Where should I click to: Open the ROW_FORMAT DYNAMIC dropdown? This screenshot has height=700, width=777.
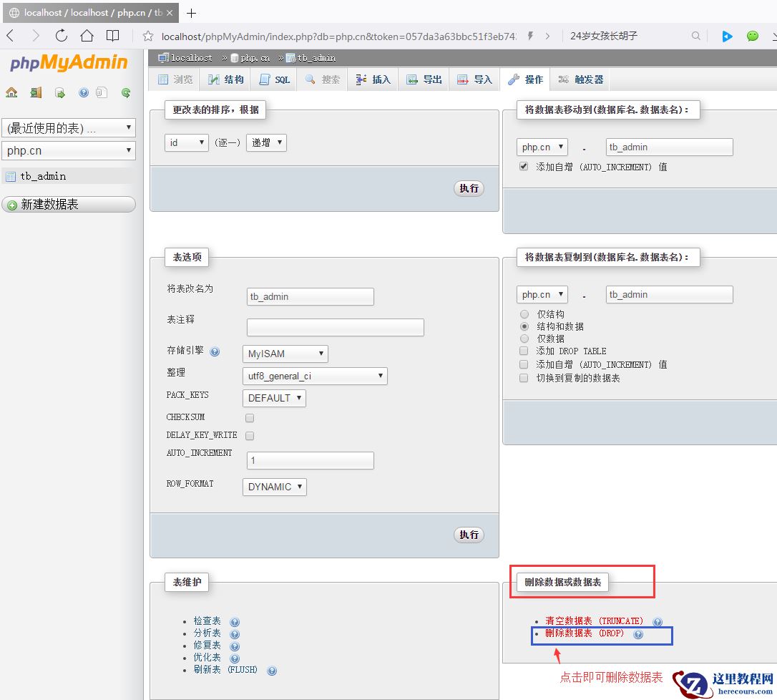pos(275,487)
